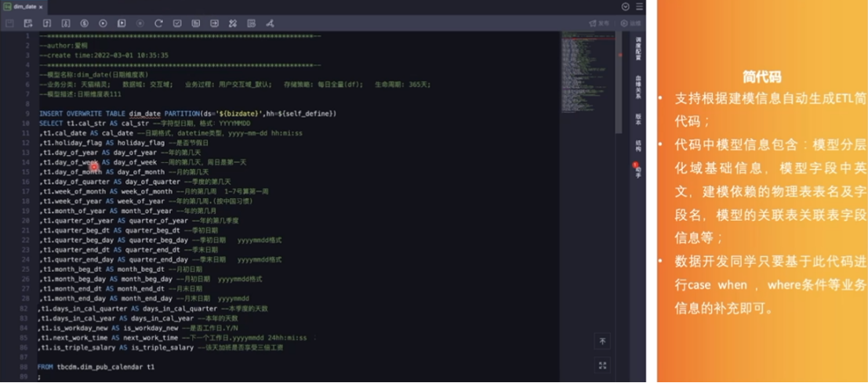
Task: Click the 模型名称 comment on line 5
Action: tap(93, 74)
